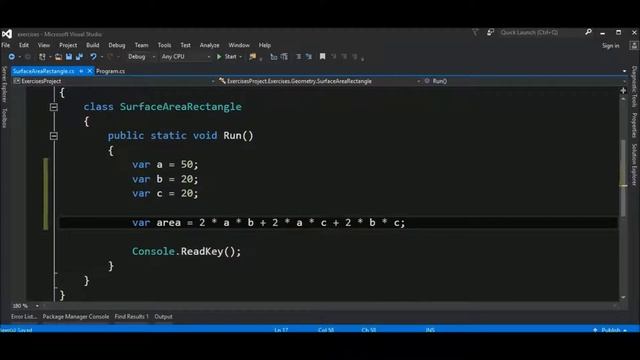Click the first step-debug icon after Find

pos(273,57)
